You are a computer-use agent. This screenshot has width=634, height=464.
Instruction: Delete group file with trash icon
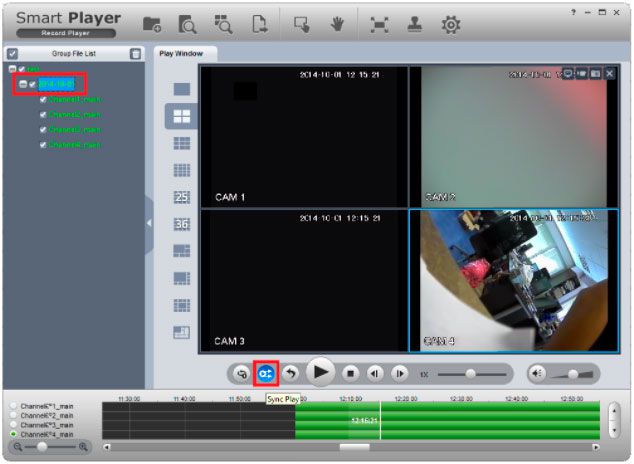click(x=136, y=53)
